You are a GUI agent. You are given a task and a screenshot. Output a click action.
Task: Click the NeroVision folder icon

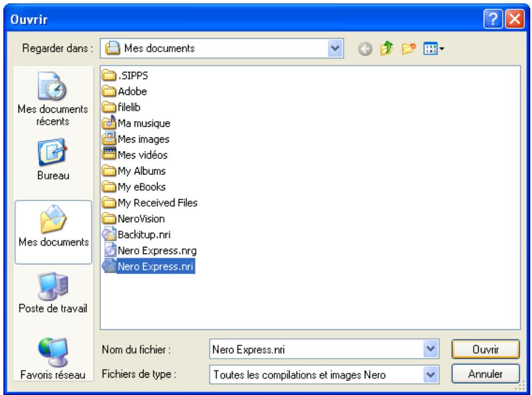[x=109, y=218]
